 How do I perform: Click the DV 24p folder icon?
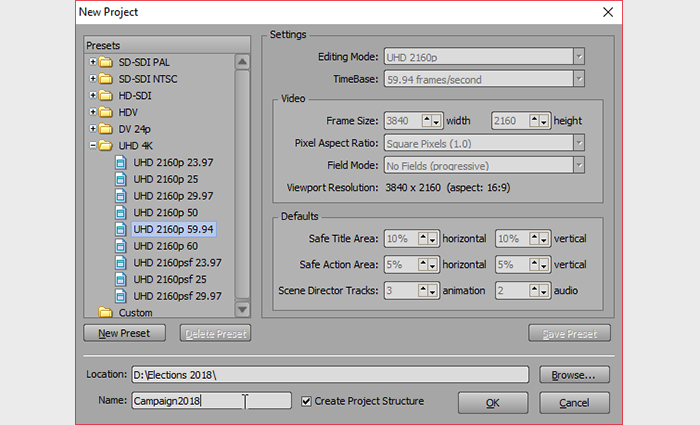pyautogui.click(x=107, y=128)
